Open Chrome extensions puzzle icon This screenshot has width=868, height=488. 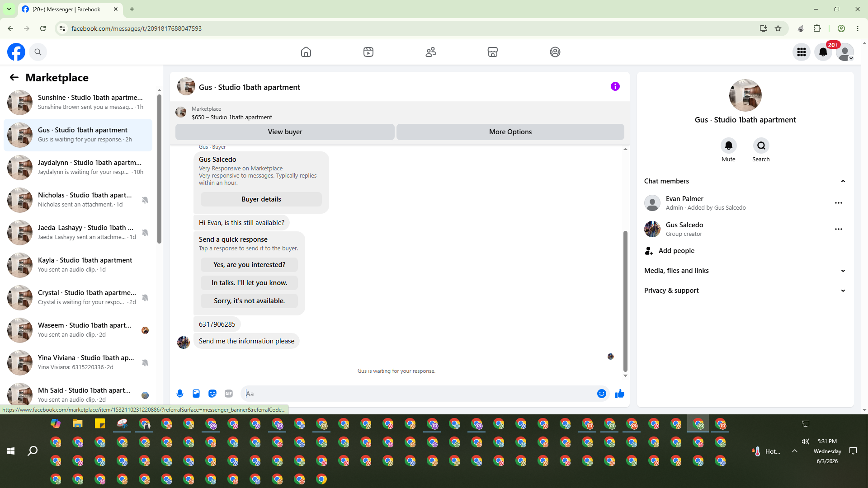tap(817, 28)
